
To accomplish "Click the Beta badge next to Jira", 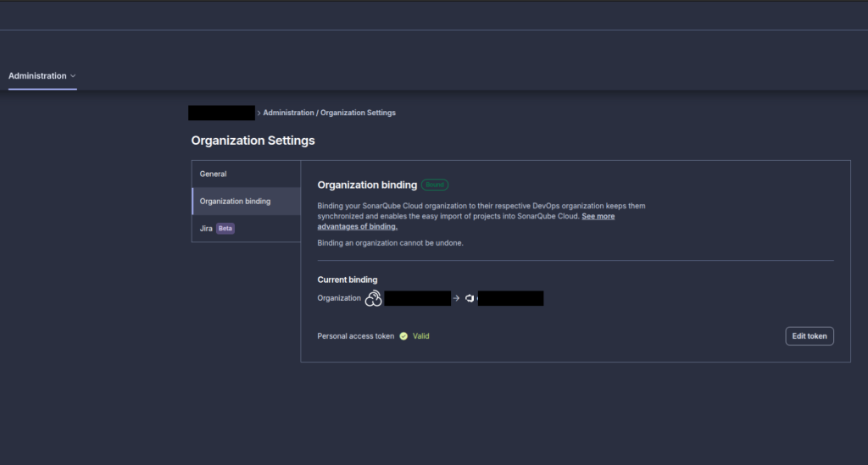I will click(x=225, y=229).
